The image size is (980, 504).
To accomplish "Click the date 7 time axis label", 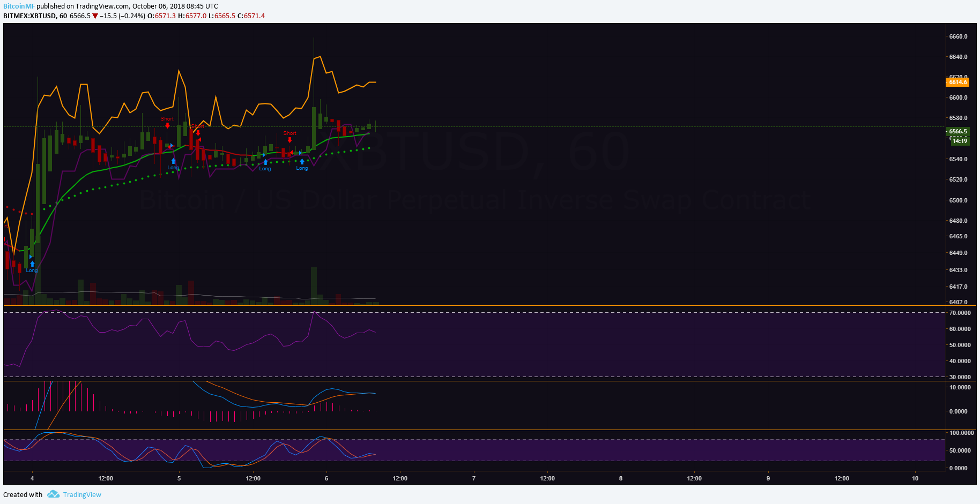I will (474, 478).
